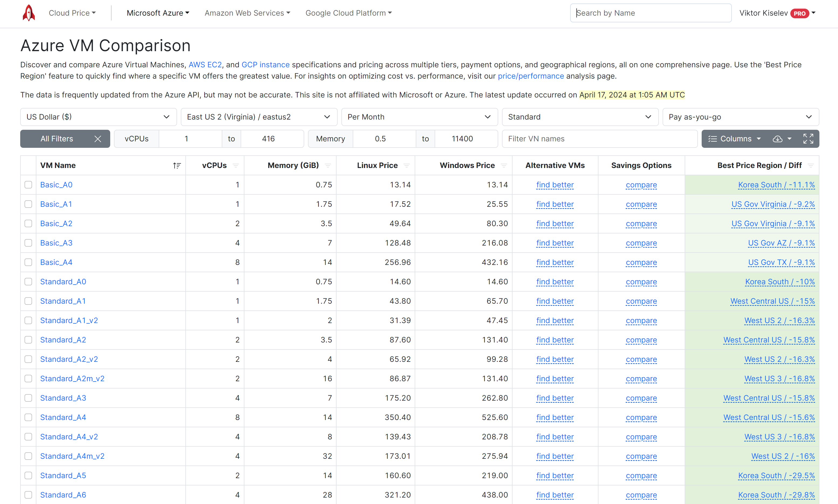Open the Amazon Web Services menu
Image resolution: width=838 pixels, height=504 pixels.
pos(247,13)
